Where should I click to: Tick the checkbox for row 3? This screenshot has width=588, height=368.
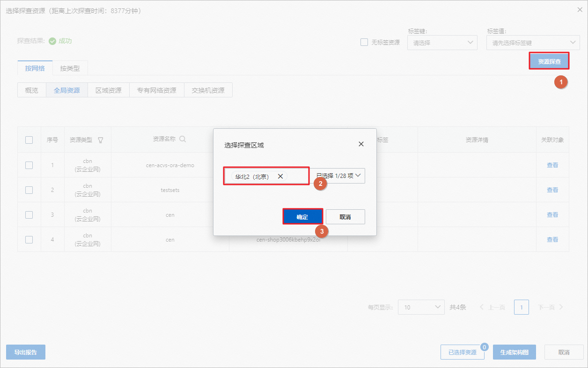coord(29,214)
